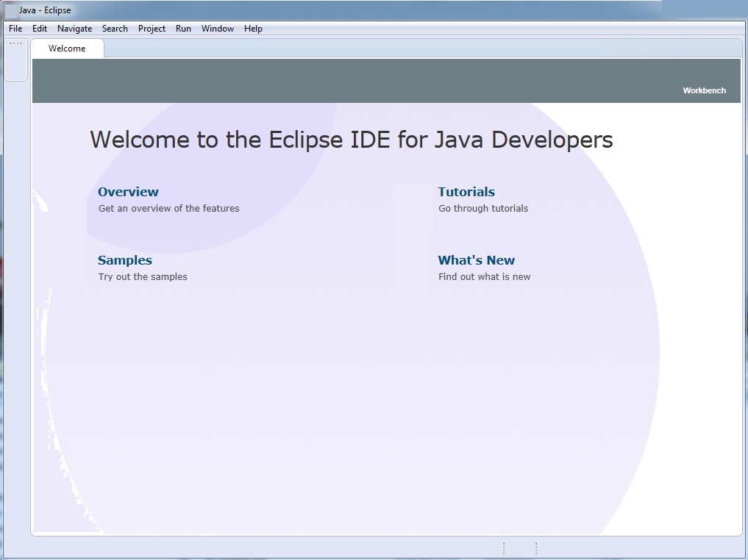
Task: Open the What's New link
Action: (476, 260)
